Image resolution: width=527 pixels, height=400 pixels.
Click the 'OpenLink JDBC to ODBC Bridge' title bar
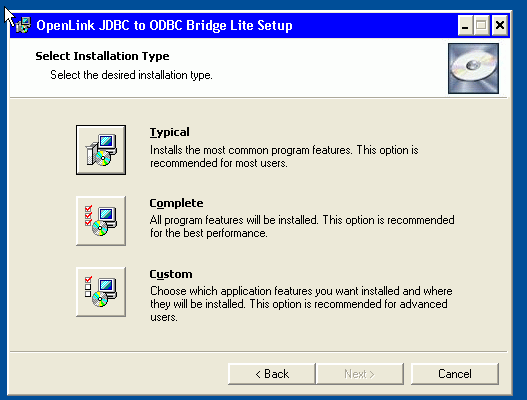coord(164,26)
